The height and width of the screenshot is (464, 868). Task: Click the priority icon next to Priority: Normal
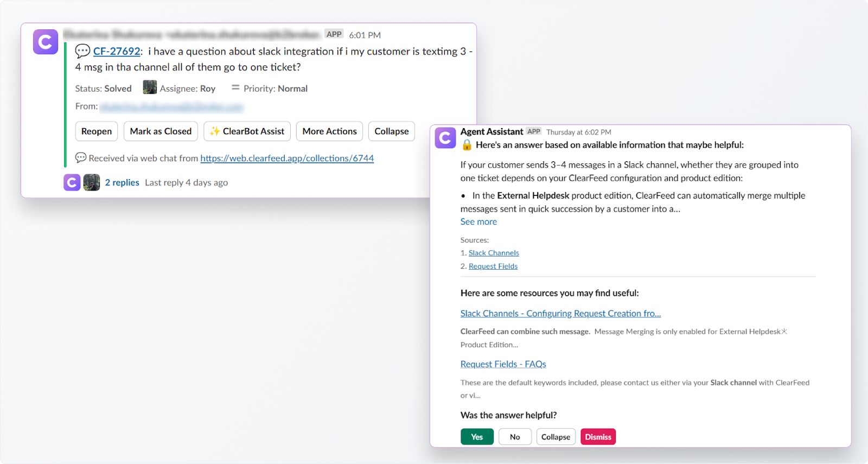[235, 87]
